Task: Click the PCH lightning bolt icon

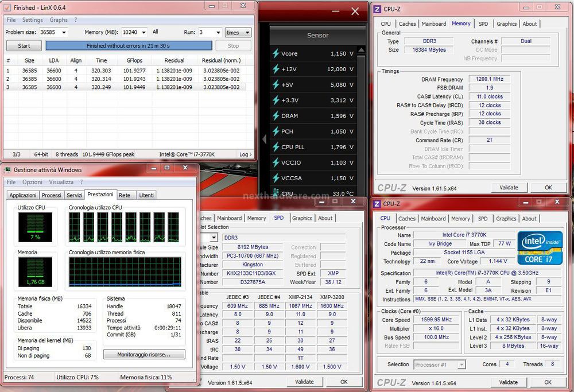Action: coord(276,131)
